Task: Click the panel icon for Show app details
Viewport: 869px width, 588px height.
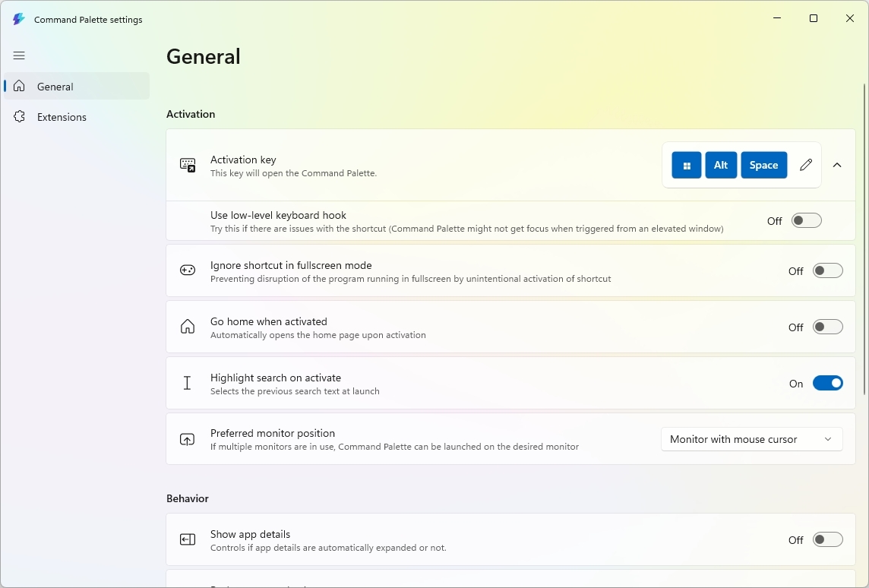Action: 188,539
